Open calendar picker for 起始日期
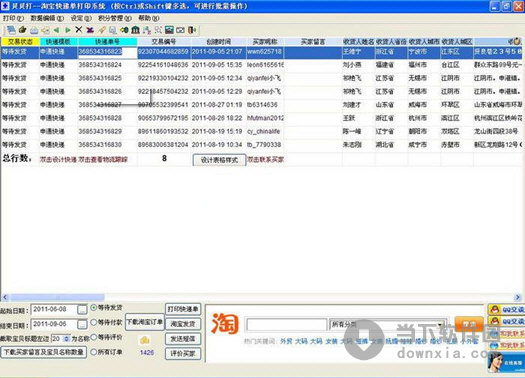The image size is (525, 378). click(x=82, y=309)
